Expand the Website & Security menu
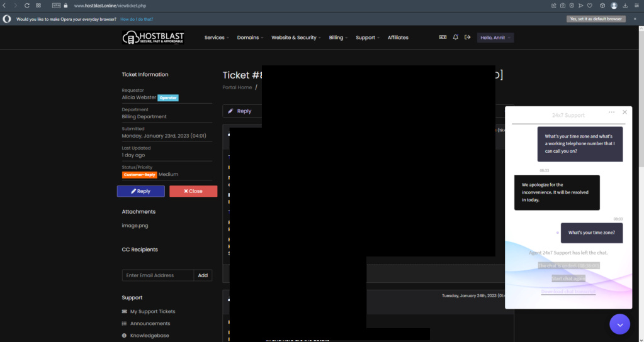The height and width of the screenshot is (342, 644). 296,37
